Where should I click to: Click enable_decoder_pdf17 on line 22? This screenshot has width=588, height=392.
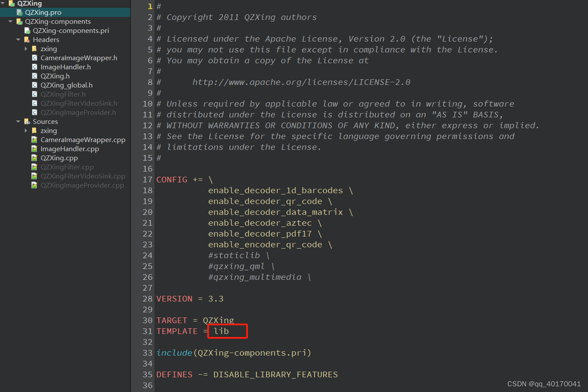click(260, 233)
